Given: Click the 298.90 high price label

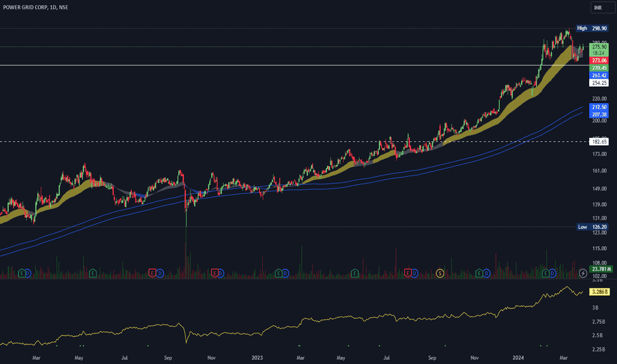Looking at the screenshot, I should pyautogui.click(x=599, y=28).
